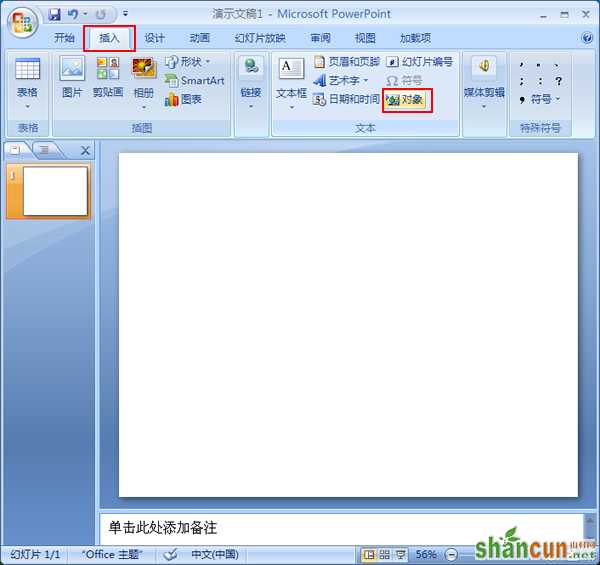Select slide 1 thumbnail
The width and height of the screenshot is (600, 565).
tap(55, 191)
